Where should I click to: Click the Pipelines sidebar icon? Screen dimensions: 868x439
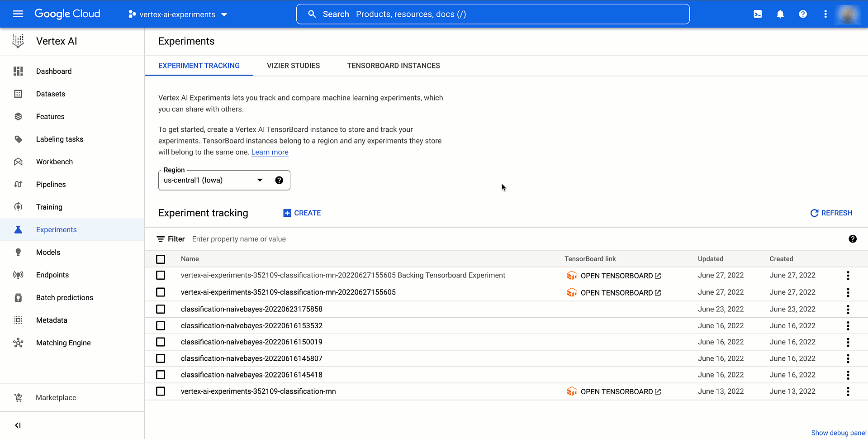18,184
